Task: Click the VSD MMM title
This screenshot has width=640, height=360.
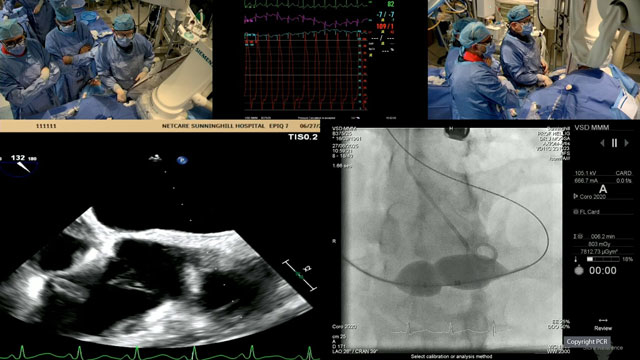Action: [592, 128]
